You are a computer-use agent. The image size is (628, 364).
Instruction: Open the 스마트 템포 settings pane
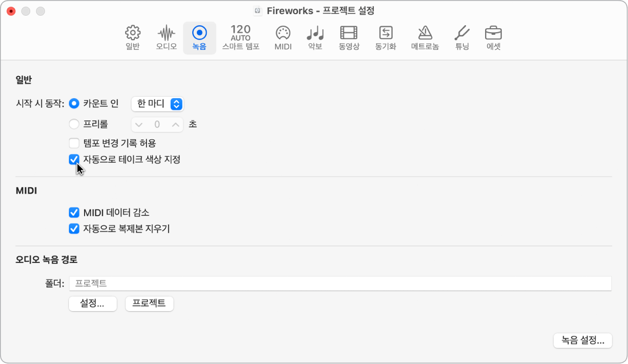241,38
